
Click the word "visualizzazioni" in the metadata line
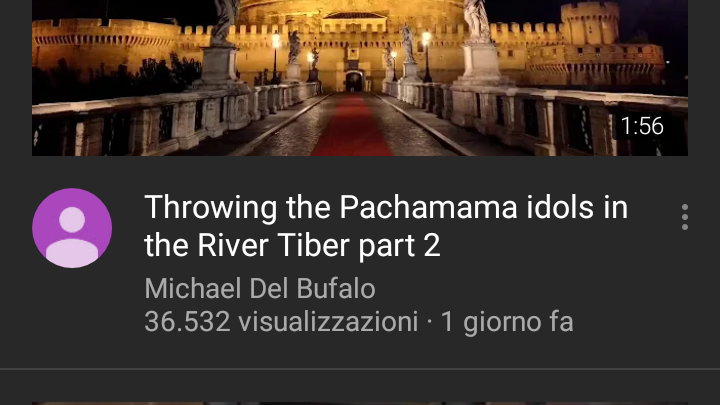(328, 321)
